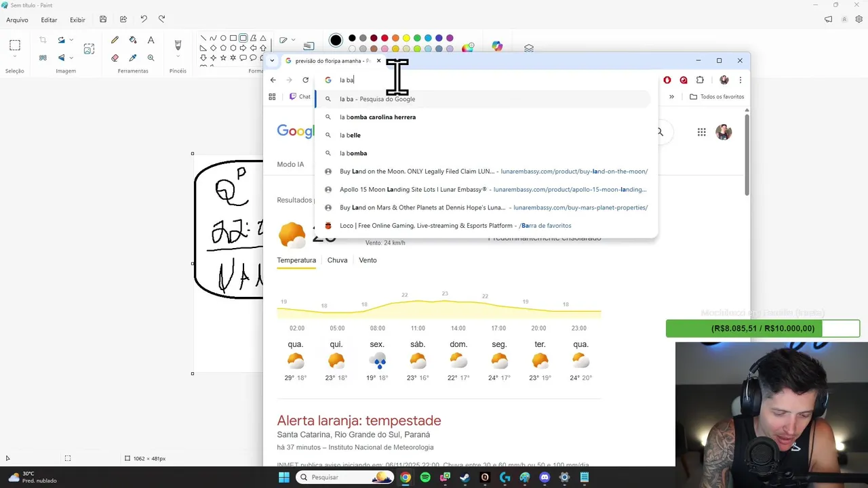Click the Chrome page vertical scrollbar

(x=747, y=156)
